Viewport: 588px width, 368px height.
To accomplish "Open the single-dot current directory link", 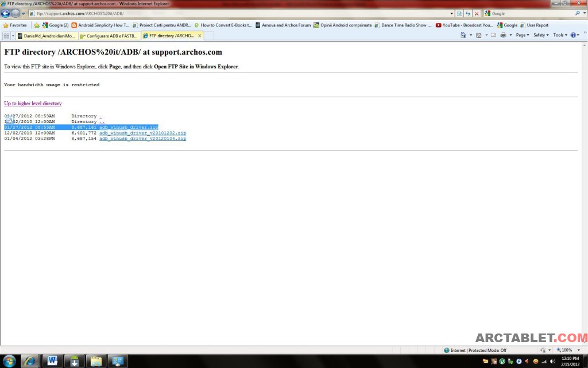I will [x=100, y=116].
